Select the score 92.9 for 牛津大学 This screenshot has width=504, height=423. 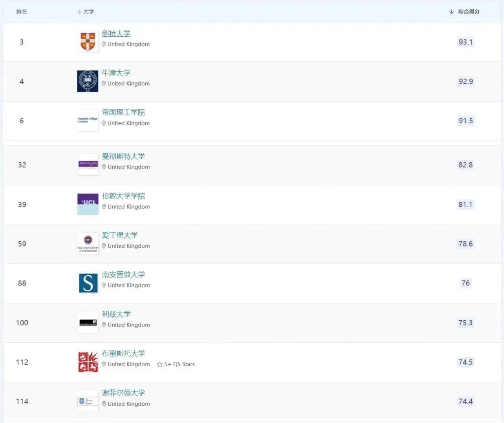[x=465, y=82]
